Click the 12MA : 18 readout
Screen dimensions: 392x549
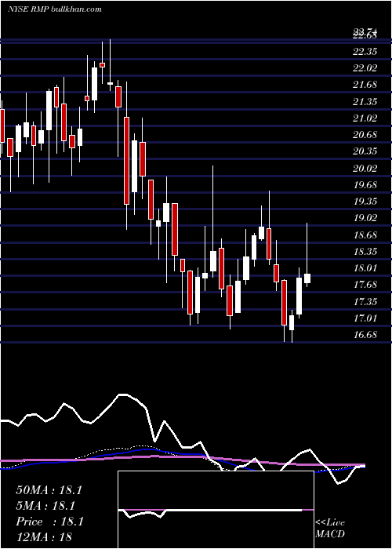tap(44, 538)
